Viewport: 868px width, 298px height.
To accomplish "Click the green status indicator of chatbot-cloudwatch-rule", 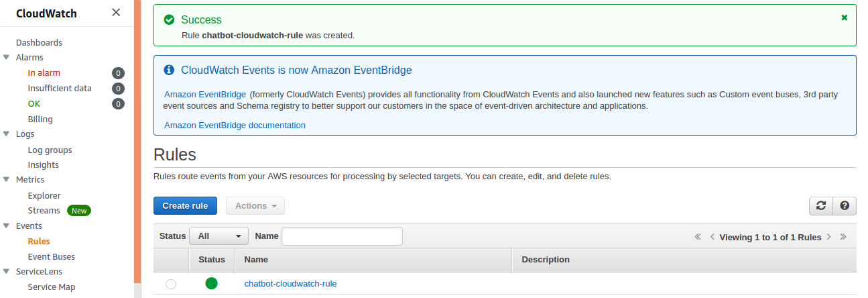I will 211,283.
